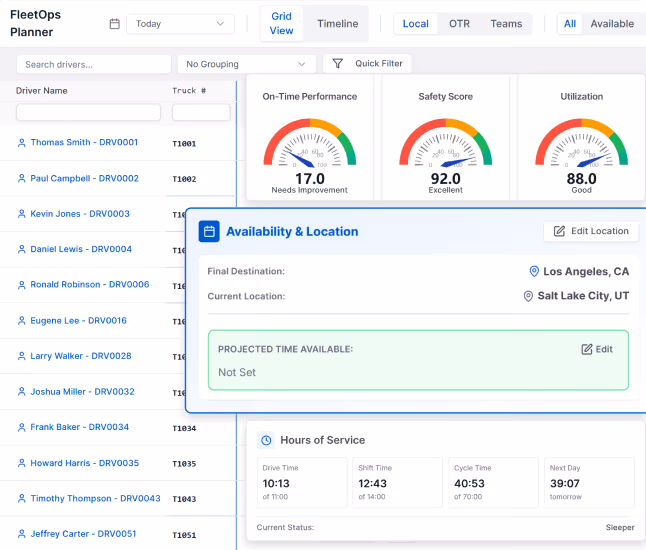Click person icon next to Frank Baker
This screenshot has height=550, width=646.
point(21,428)
